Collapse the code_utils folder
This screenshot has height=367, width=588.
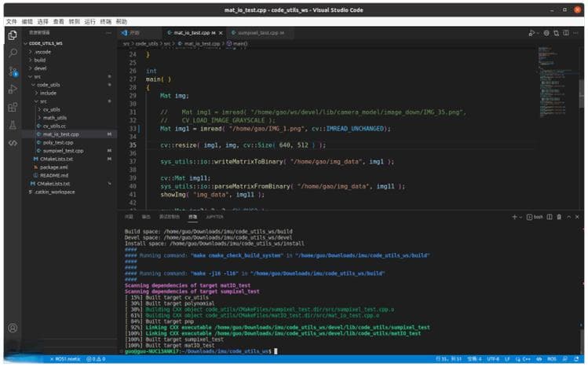(69, 85)
